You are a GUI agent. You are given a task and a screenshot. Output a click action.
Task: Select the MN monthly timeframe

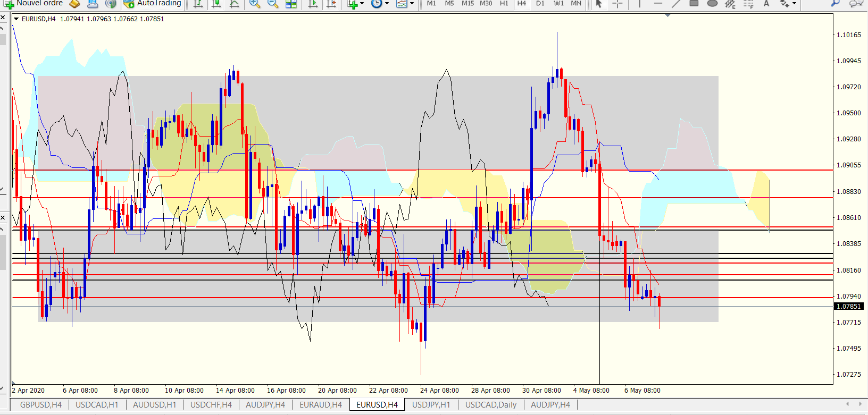point(576,3)
